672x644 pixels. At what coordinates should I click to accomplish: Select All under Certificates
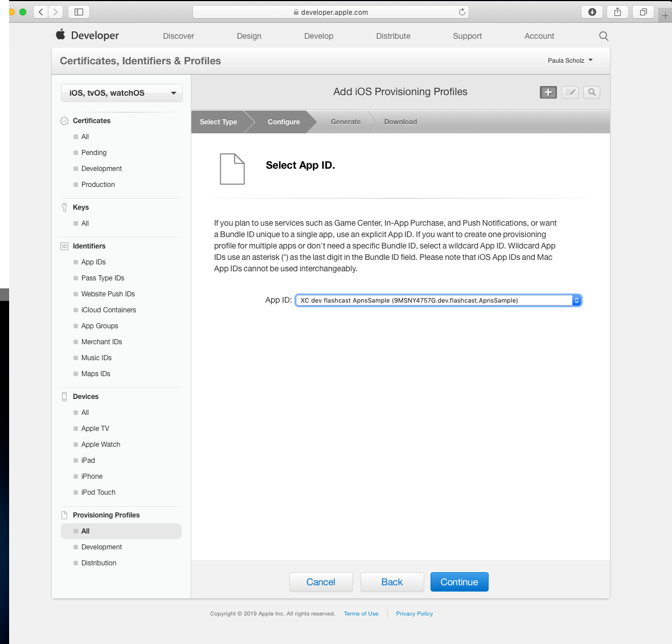[85, 137]
